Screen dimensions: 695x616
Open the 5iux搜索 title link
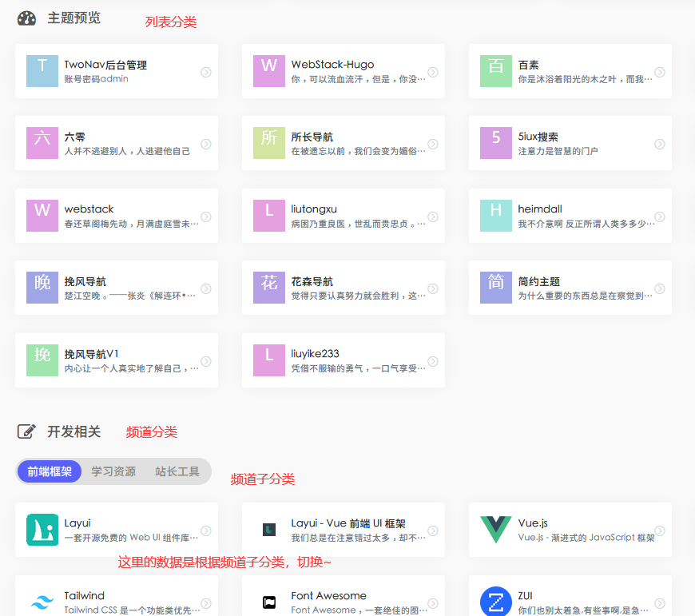(538, 137)
